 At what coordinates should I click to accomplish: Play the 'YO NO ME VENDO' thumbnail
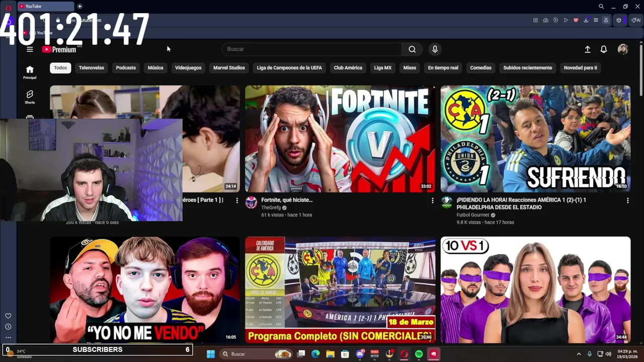point(145,290)
